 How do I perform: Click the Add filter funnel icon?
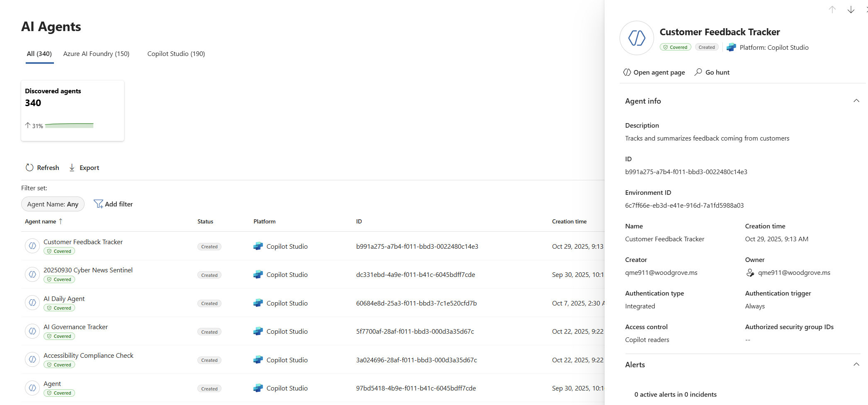click(99, 204)
